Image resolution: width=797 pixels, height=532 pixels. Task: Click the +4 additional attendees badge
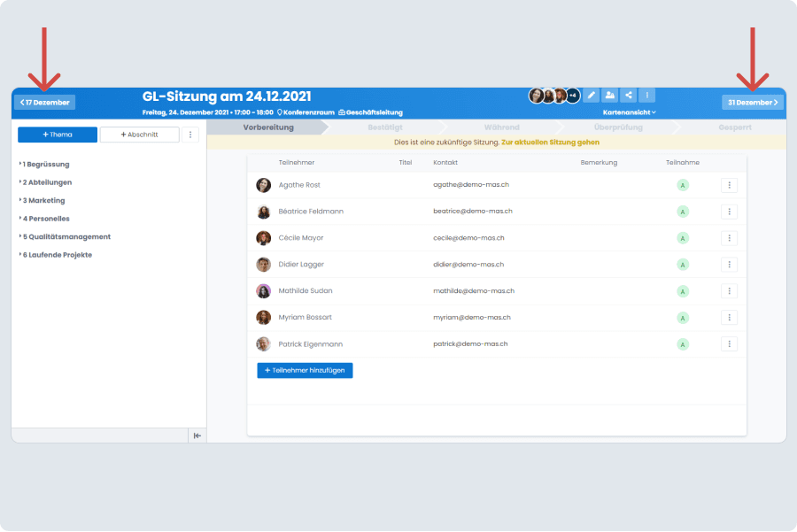572,96
